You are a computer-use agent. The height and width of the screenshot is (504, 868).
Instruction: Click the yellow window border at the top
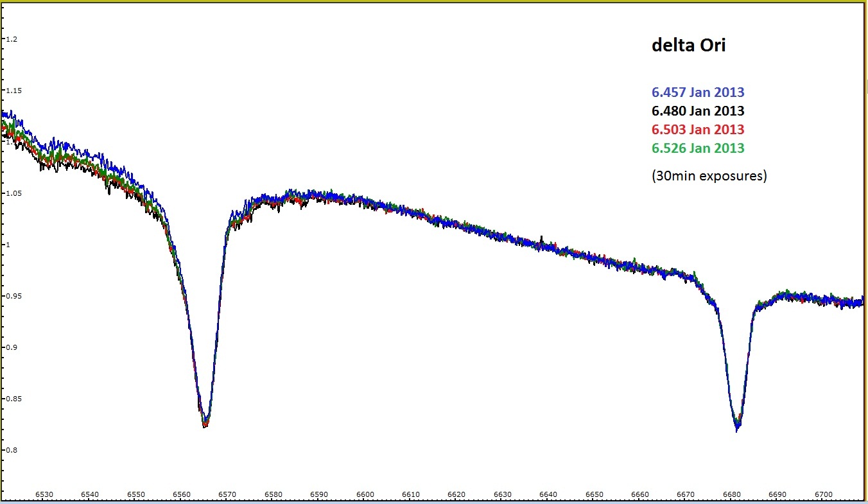[x=434, y=3]
